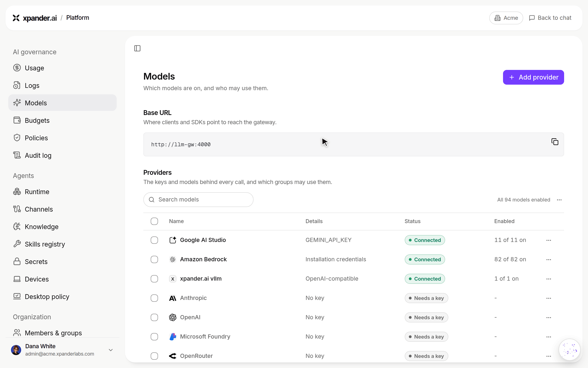Click the 82 of 82 on value
The height and width of the screenshot is (368, 588).
click(x=510, y=259)
